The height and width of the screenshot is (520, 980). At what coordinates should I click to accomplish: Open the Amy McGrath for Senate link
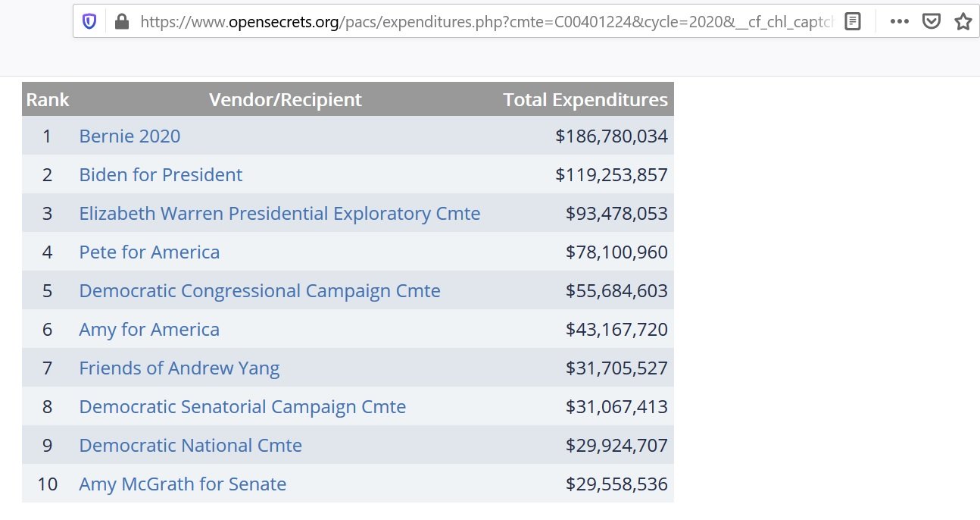click(x=183, y=484)
